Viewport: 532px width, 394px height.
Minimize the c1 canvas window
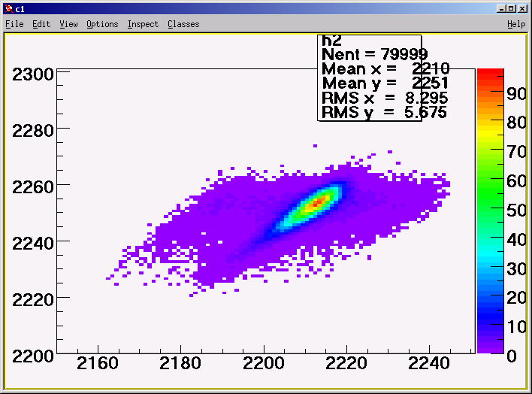pyautogui.click(x=500, y=8)
